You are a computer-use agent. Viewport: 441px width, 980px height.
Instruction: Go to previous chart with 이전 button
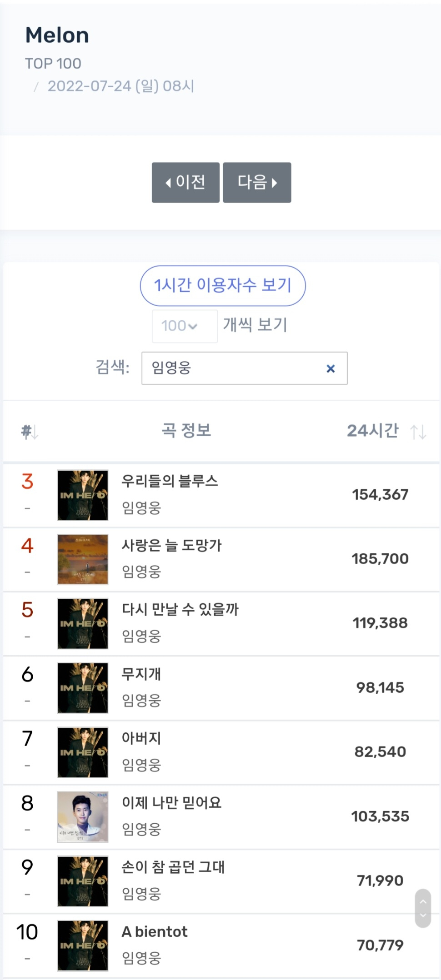point(185,182)
